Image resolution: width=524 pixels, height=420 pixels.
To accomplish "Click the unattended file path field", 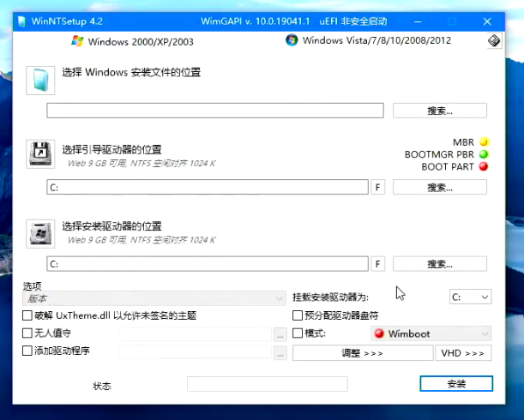I will click(196, 333).
